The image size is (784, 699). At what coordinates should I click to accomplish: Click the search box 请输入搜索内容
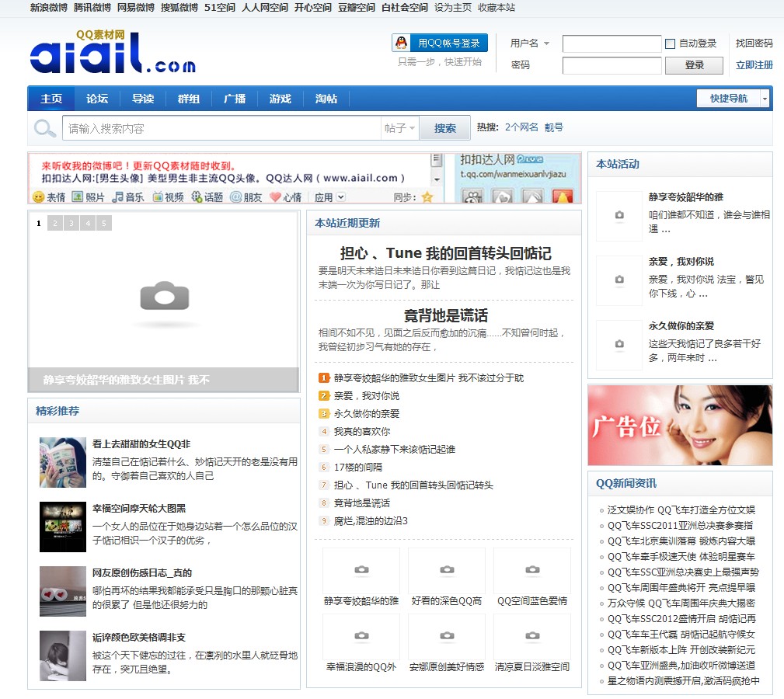pyautogui.click(x=221, y=128)
